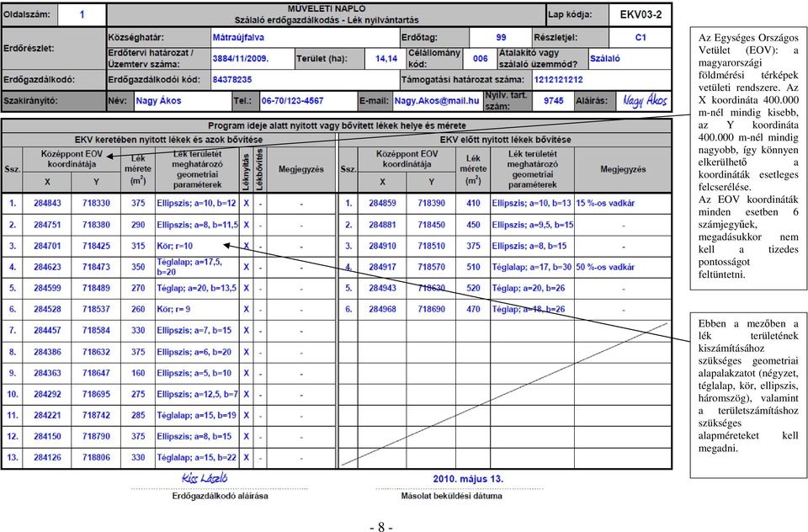Select the Y coordinate 718489
The height and width of the screenshot is (532, 808).
pyautogui.click(x=96, y=288)
